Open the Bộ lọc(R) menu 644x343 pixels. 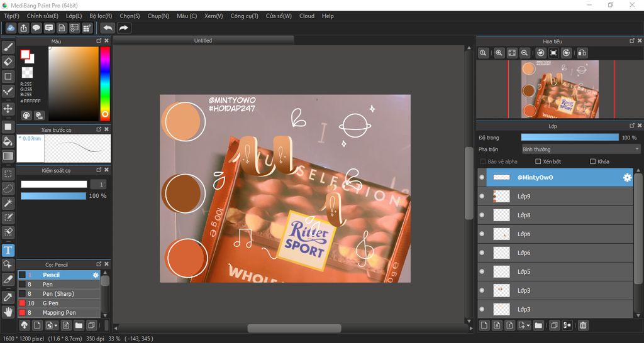[101, 16]
